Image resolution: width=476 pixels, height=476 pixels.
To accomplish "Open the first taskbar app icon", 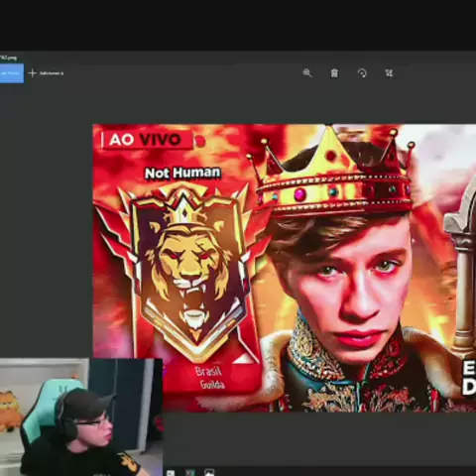I will click(x=171, y=473).
